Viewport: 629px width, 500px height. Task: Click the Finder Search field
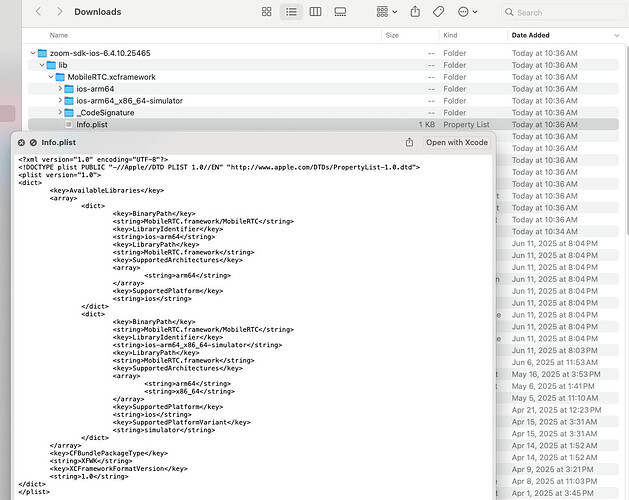563,12
